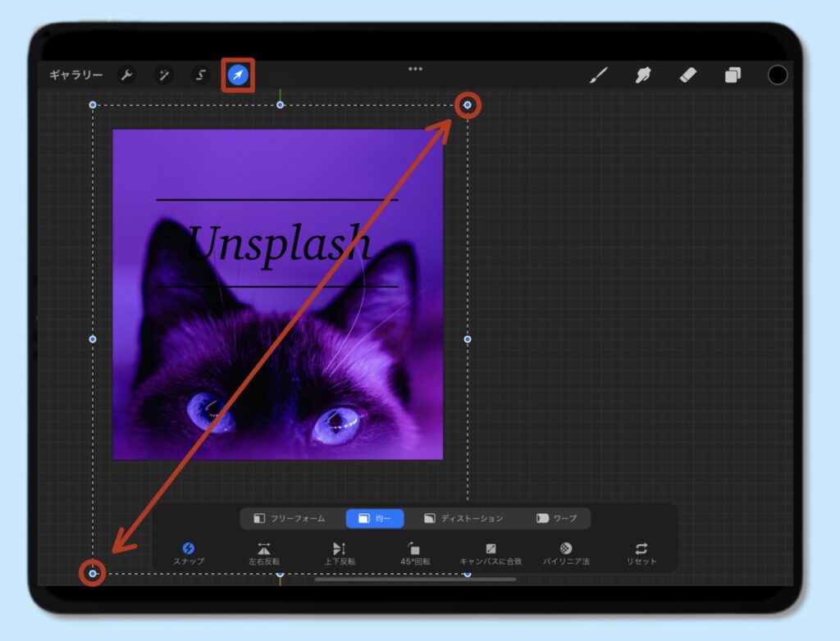Flip vertically with 上下反転
This screenshot has height=641, width=840.
[x=340, y=553]
